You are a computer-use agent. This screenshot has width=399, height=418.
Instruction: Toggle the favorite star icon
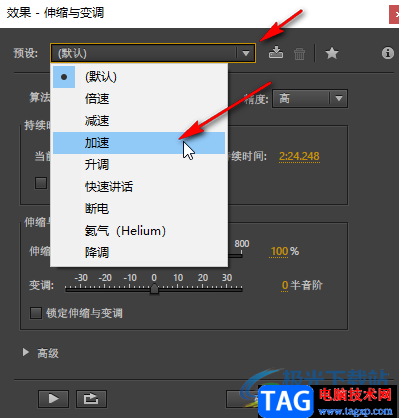[x=332, y=53]
